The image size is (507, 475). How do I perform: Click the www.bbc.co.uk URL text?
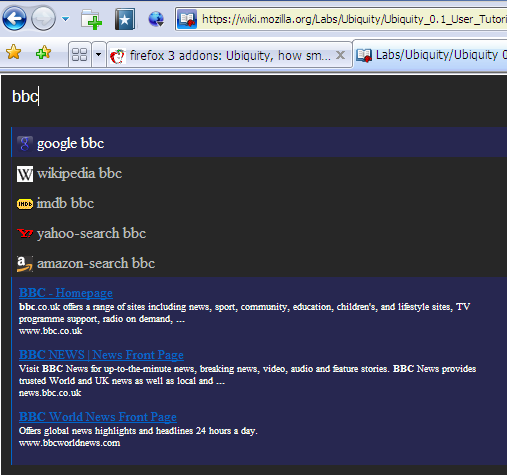[x=50, y=331]
